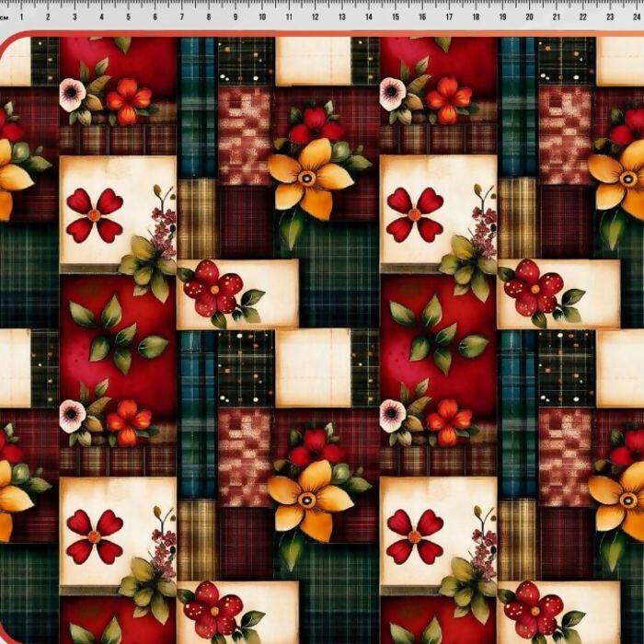
Task: Select the 10 cm mark on the ruler
Action: pos(262,17)
